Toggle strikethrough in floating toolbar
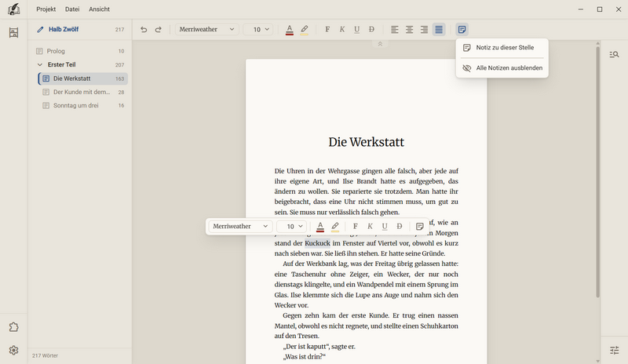 pyautogui.click(x=400, y=226)
